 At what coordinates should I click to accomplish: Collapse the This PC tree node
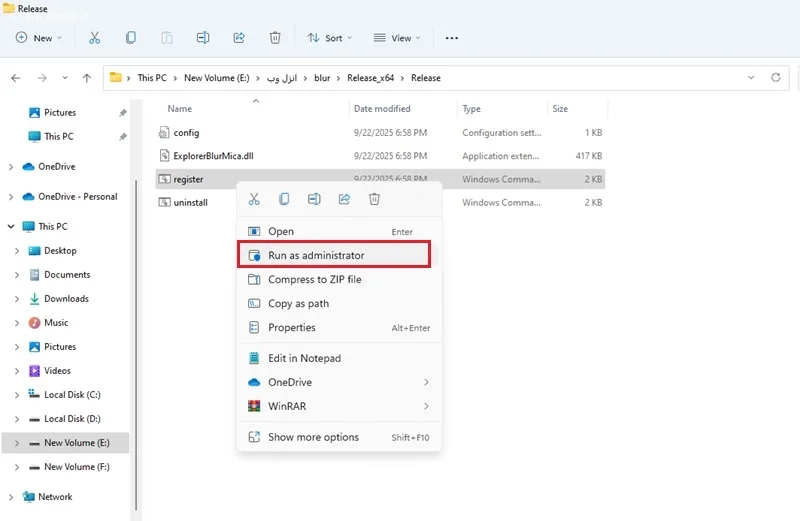[x=11, y=227]
